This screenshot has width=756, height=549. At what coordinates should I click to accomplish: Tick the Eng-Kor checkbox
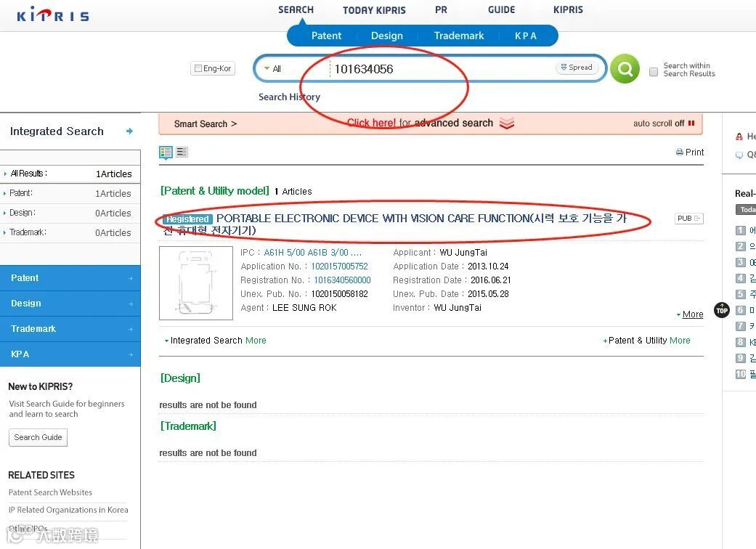coord(198,68)
